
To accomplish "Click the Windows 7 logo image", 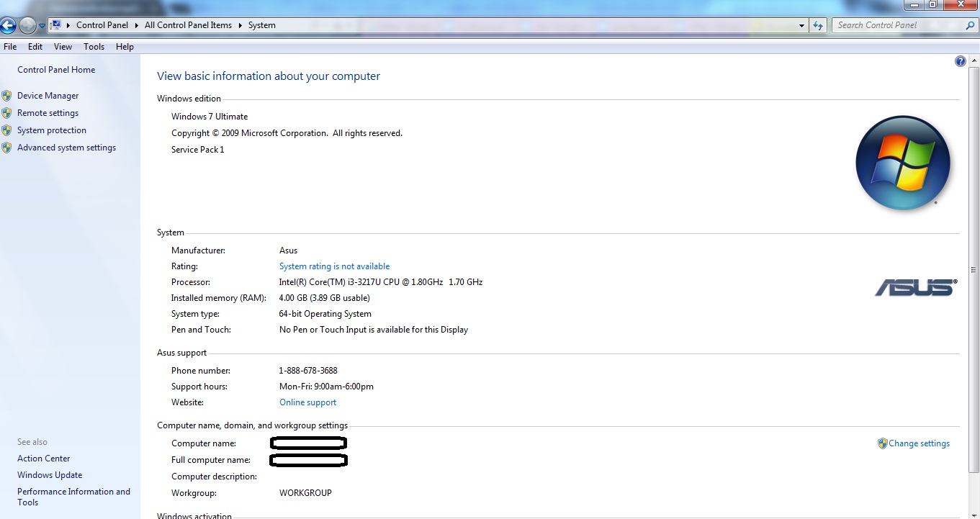I will point(903,163).
